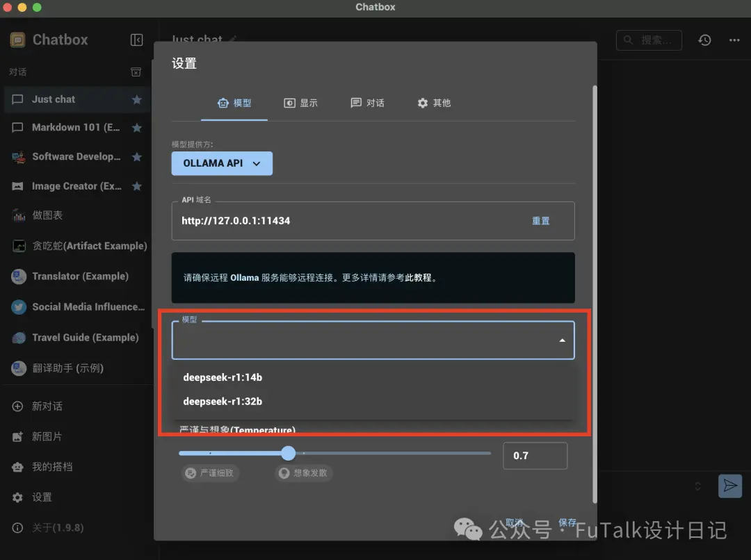Click the 搜索 search box
The width and height of the screenshot is (751, 560).
point(649,40)
